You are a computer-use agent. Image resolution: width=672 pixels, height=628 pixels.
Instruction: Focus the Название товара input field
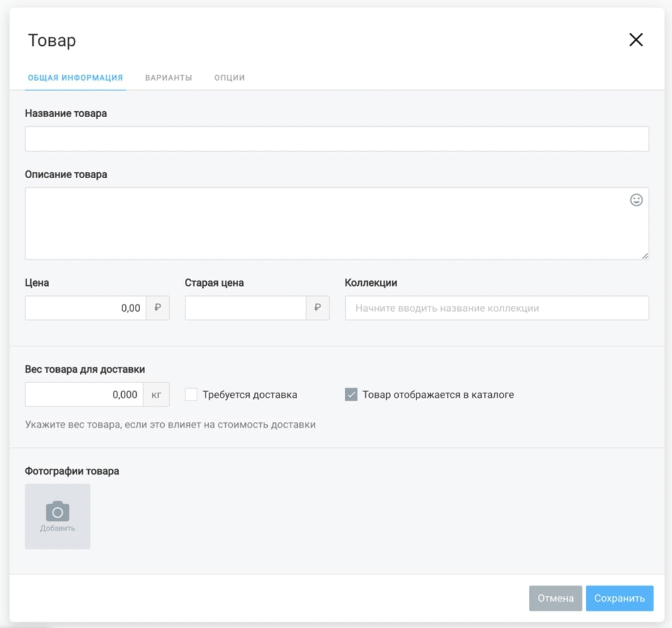point(337,139)
